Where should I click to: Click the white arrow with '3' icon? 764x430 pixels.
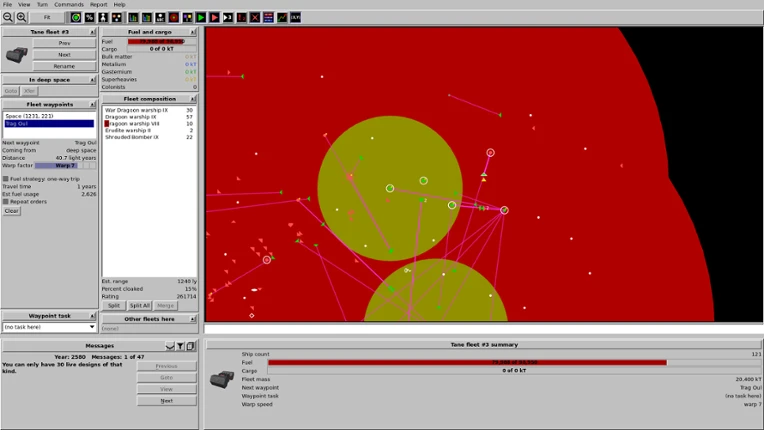tap(228, 18)
